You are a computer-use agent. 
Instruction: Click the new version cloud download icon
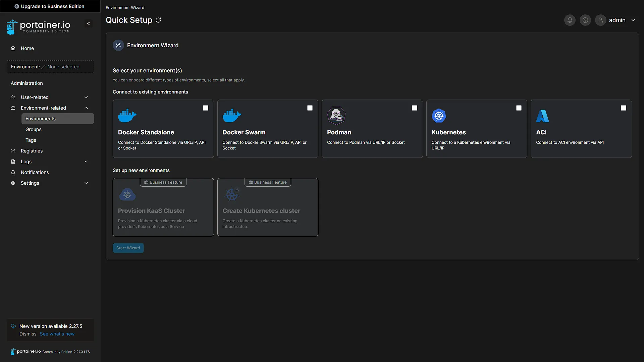[13, 326]
